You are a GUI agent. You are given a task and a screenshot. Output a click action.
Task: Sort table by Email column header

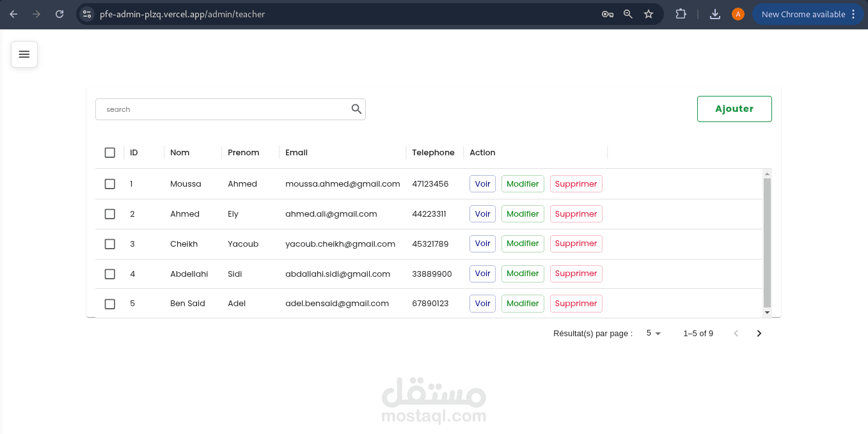pyautogui.click(x=296, y=153)
